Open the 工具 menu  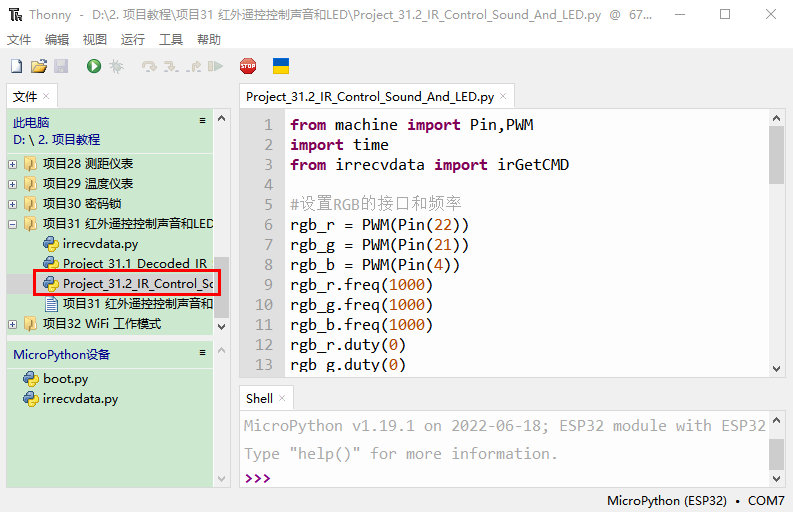click(171, 40)
